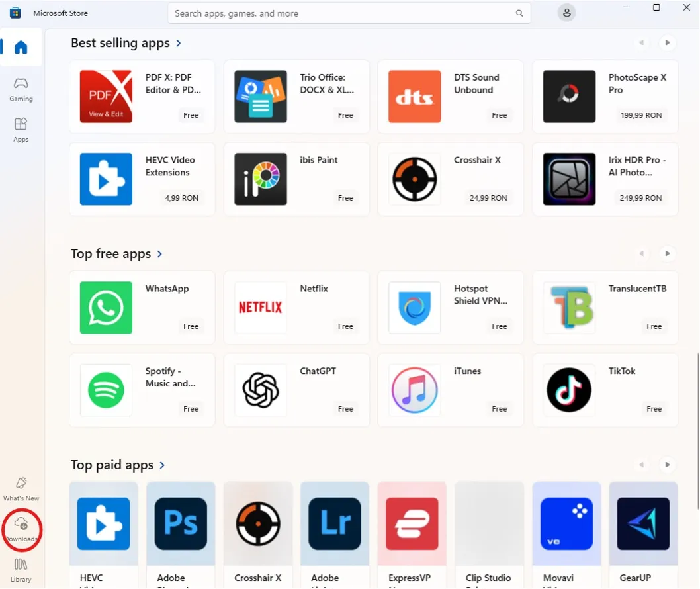Expand the Top paid apps list
Viewport: 700px width, 589px height.
pyautogui.click(x=162, y=465)
